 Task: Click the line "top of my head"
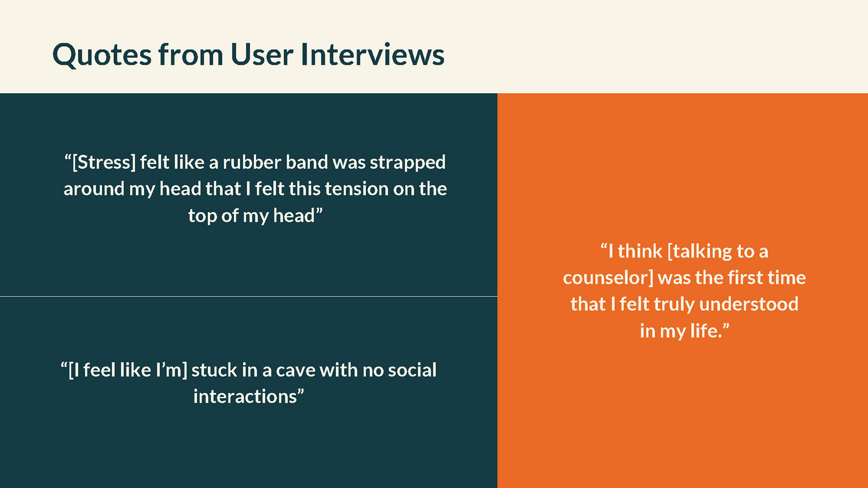coord(255,216)
